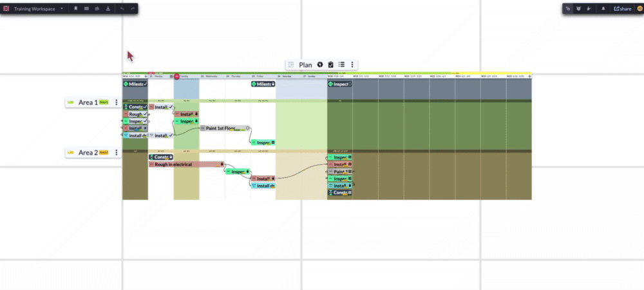Click the clipboard icon in Plan toolbar
The image size is (644, 290).
[330, 65]
